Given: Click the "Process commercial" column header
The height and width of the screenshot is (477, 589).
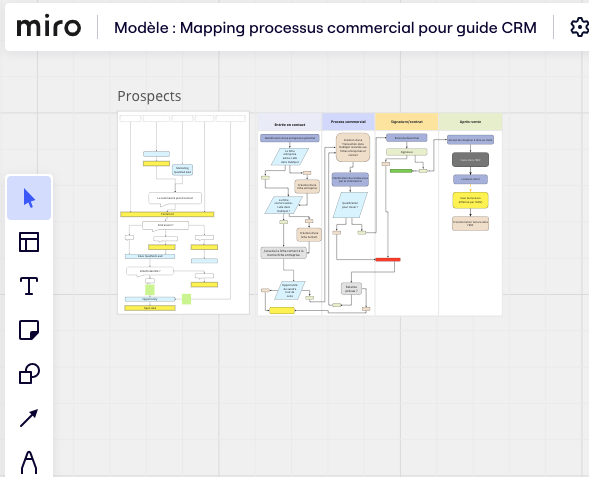Looking at the screenshot, I should pos(348,122).
